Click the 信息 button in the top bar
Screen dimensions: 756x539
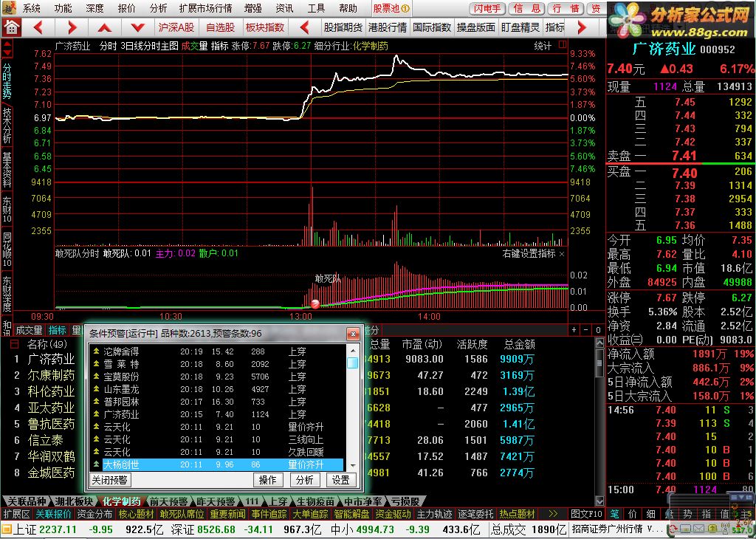coord(526,9)
